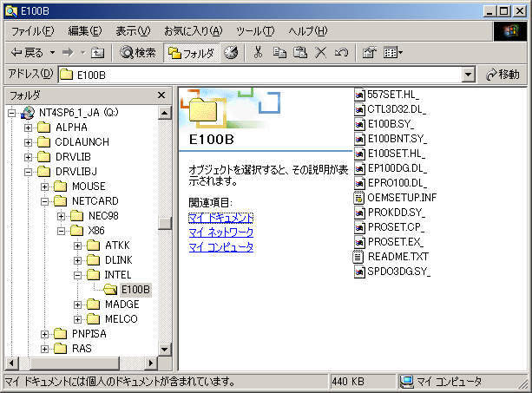The width and height of the screenshot is (532, 393).
Task: Select the README.TXT file icon
Action: pyautogui.click(x=359, y=257)
